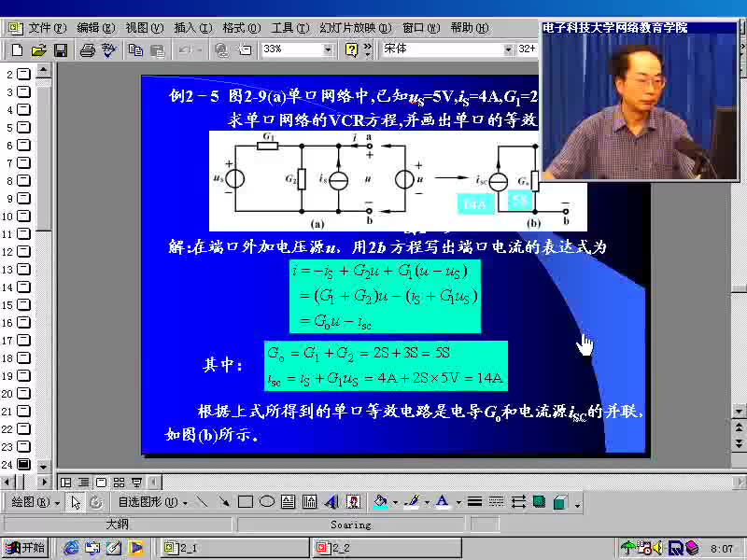Start Slide Show view button
This screenshot has width=747, height=560.
click(137, 483)
